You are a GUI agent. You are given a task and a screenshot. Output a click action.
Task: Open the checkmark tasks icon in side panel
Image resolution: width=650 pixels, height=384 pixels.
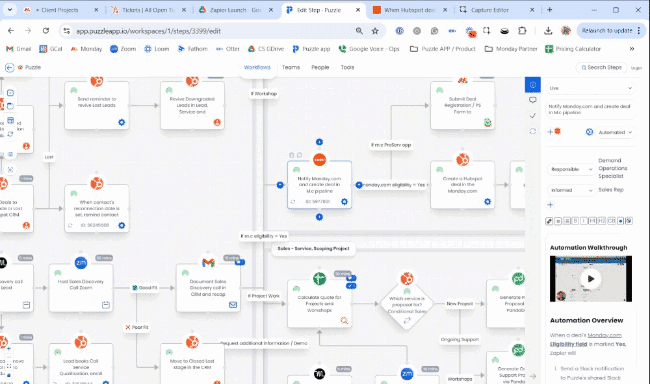click(x=533, y=116)
